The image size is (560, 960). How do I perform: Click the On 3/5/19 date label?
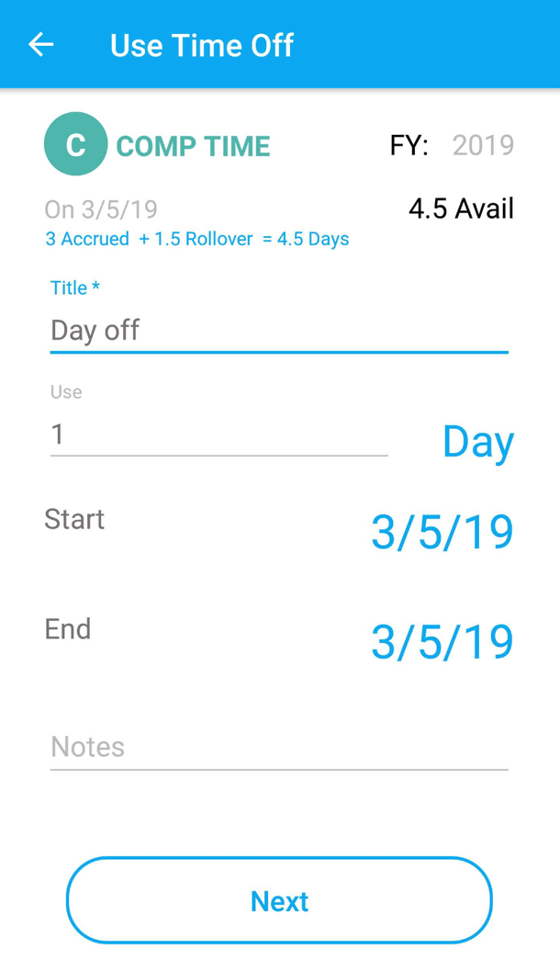(x=101, y=209)
